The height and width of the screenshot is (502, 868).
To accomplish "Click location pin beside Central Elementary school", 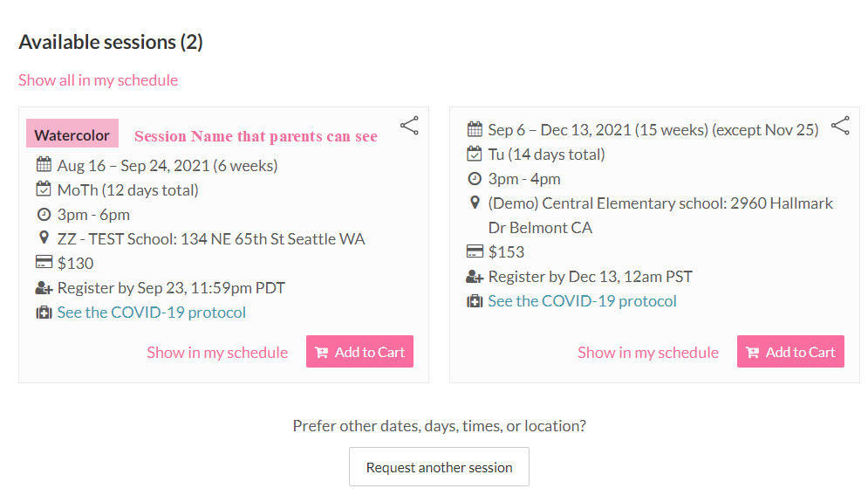I will click(x=475, y=203).
